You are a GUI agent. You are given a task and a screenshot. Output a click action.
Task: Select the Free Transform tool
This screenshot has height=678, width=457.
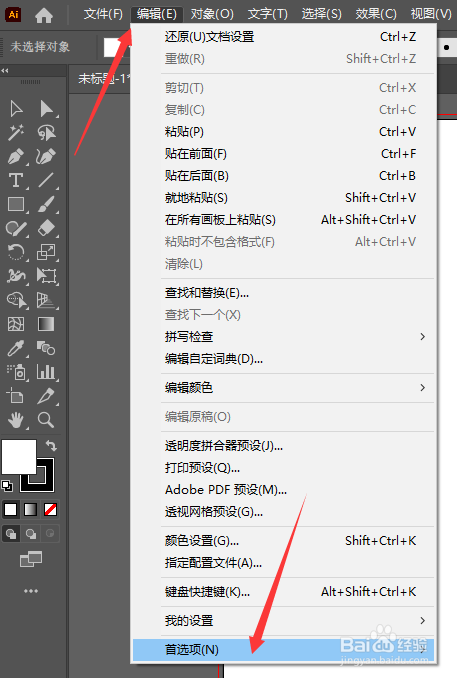(x=46, y=276)
